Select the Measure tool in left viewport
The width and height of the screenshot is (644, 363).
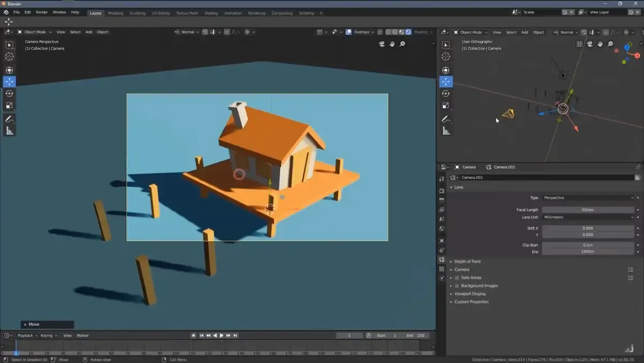click(x=9, y=130)
